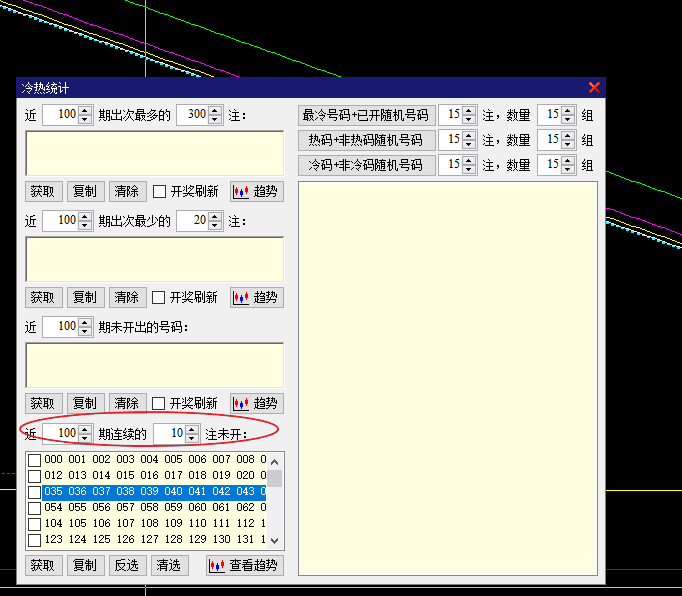Click the 趋势 button under the most-frequent list
This screenshot has width=682, height=596.
256,191
